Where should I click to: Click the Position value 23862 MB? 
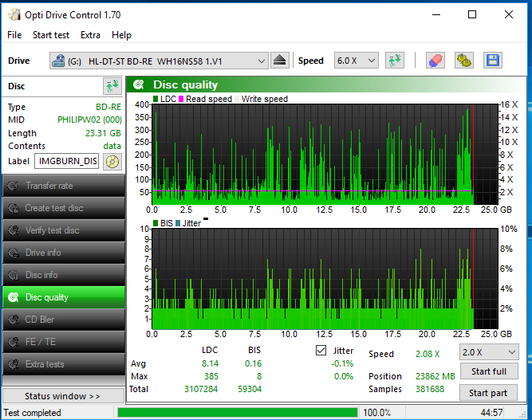point(435,376)
